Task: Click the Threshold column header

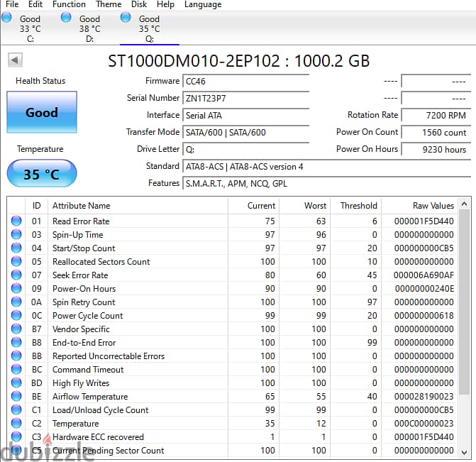Action: click(x=356, y=206)
